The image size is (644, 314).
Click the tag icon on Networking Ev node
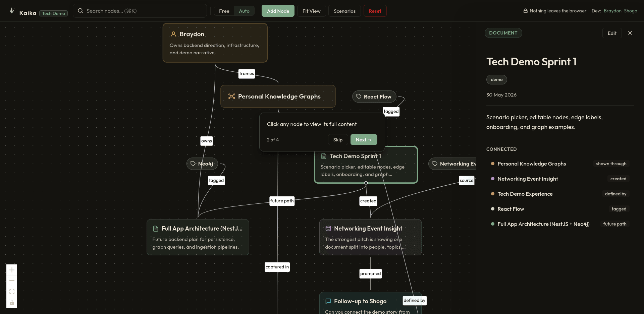pos(435,164)
